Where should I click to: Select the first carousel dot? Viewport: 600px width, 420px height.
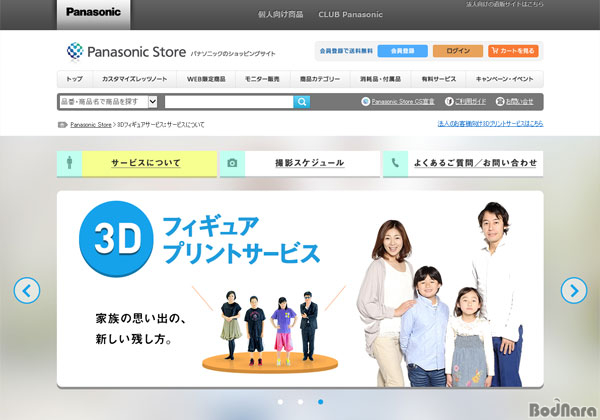point(280,402)
